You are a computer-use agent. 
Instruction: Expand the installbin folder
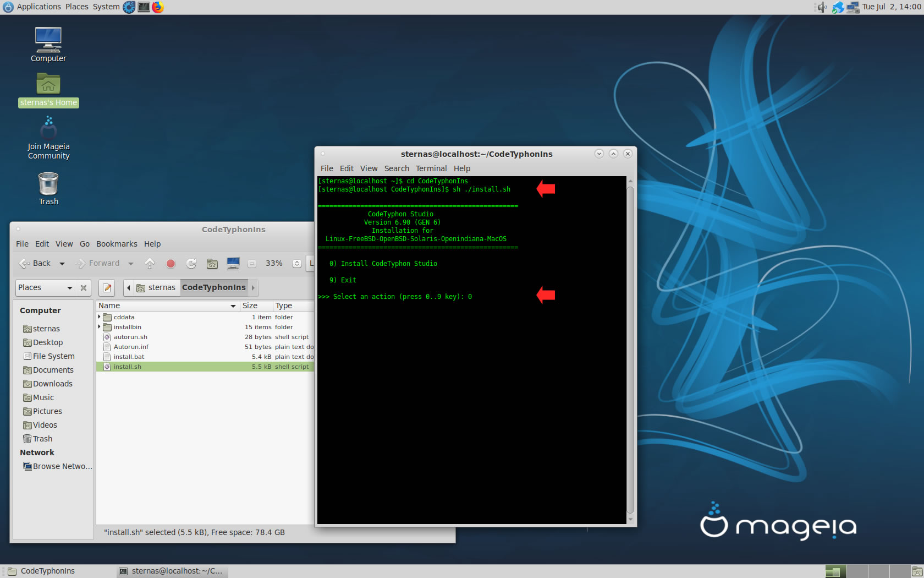tap(100, 327)
